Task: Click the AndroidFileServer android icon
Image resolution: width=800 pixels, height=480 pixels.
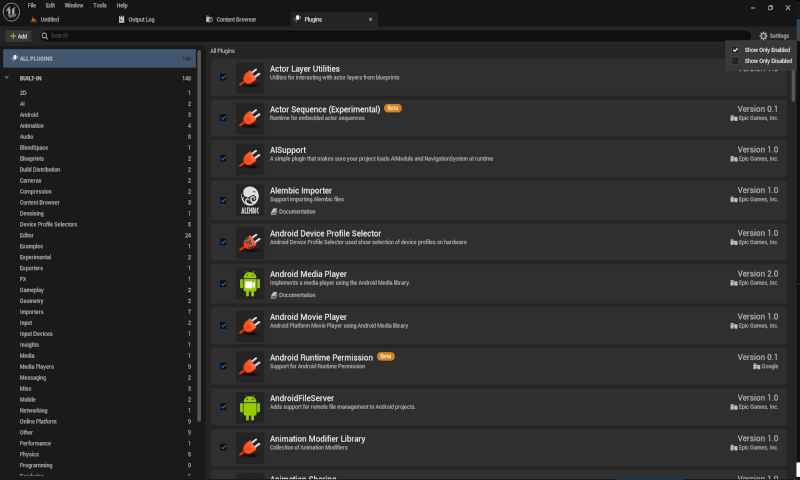Action: (x=250, y=407)
